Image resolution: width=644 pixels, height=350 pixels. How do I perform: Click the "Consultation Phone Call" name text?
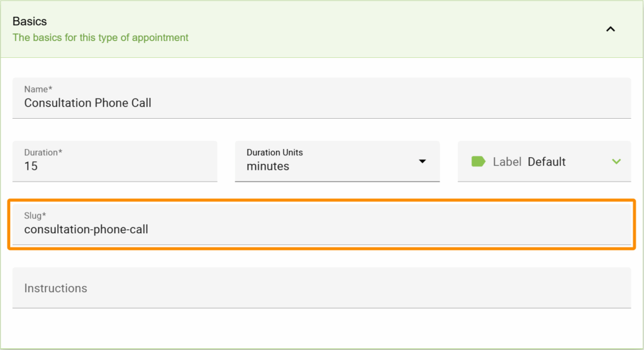coord(87,103)
